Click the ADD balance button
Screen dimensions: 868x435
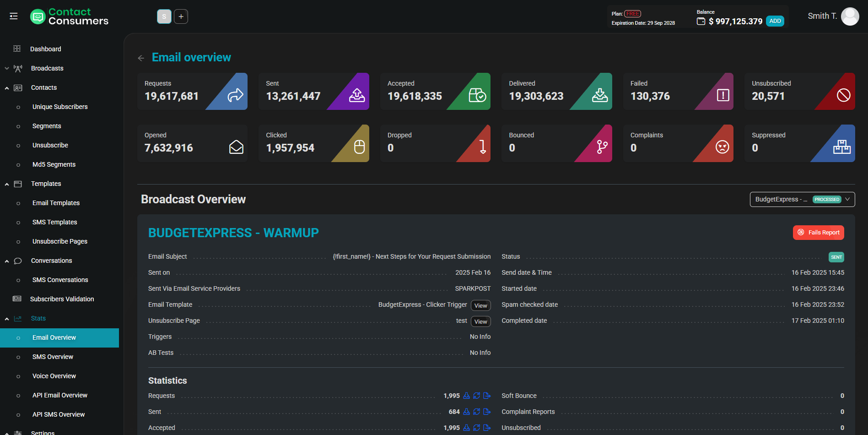pos(775,21)
